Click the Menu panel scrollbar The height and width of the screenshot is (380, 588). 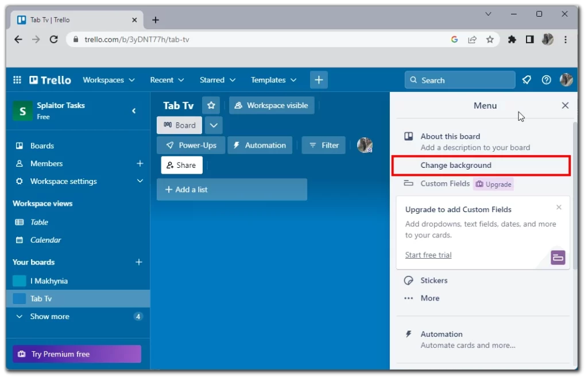click(x=575, y=195)
